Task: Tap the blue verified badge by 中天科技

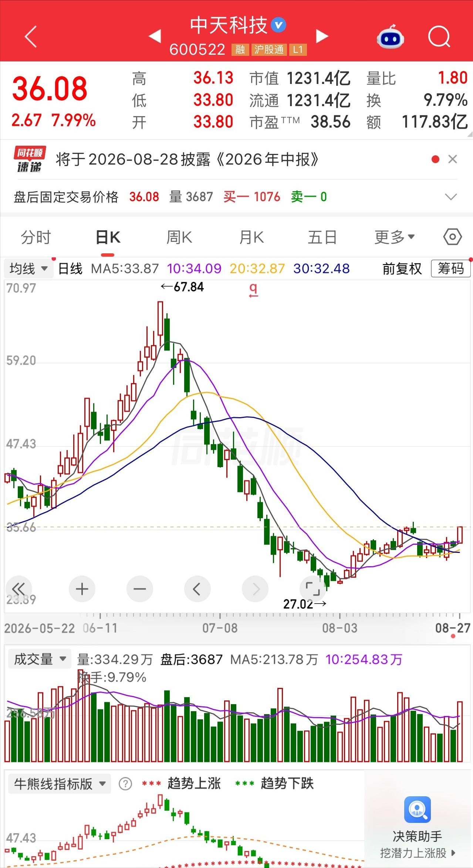Action: [278, 25]
